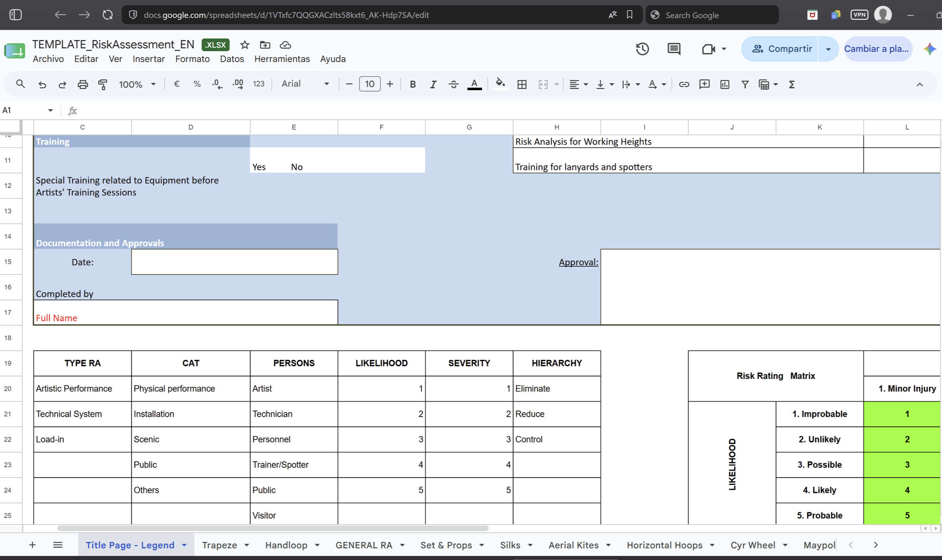Open the text rotation dropdown
This screenshot has width=942, height=560.
[657, 84]
